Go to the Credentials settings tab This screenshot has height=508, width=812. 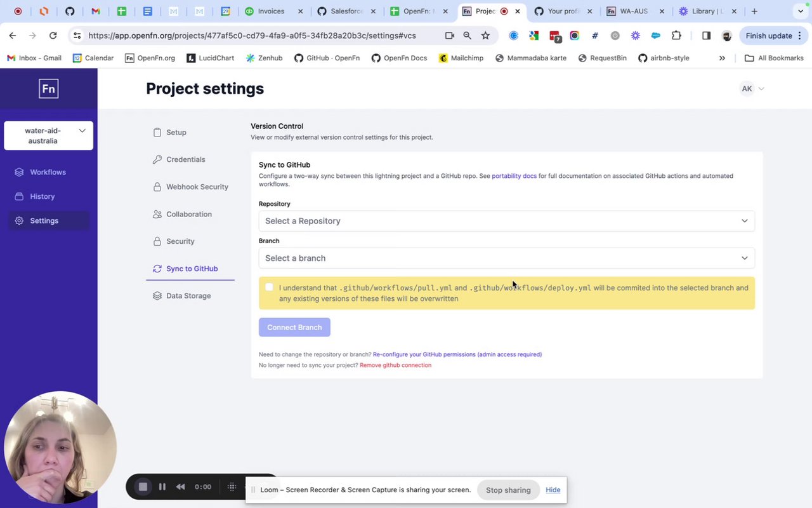coord(185,159)
